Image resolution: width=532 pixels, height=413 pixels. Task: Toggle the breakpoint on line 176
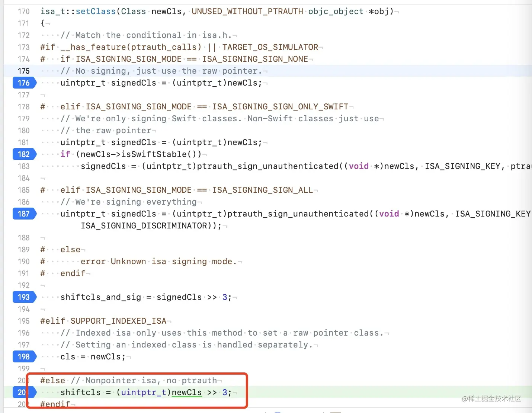coord(24,83)
